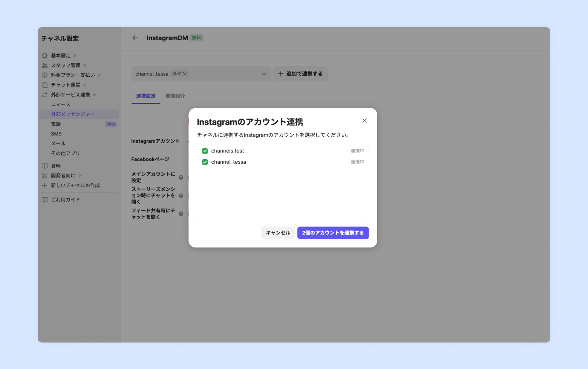The width and height of the screenshot is (588, 369).
Task: Select コマース in the sidebar
Action: [x=61, y=104]
